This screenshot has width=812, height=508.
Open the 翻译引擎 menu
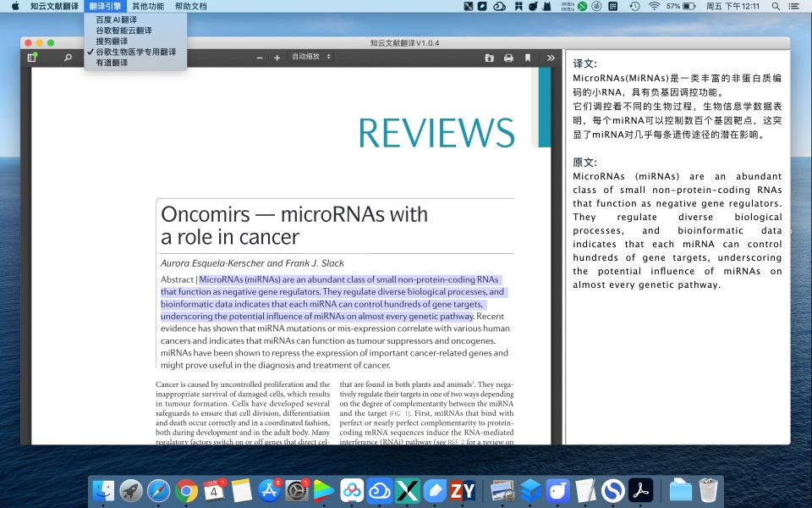[105, 6]
